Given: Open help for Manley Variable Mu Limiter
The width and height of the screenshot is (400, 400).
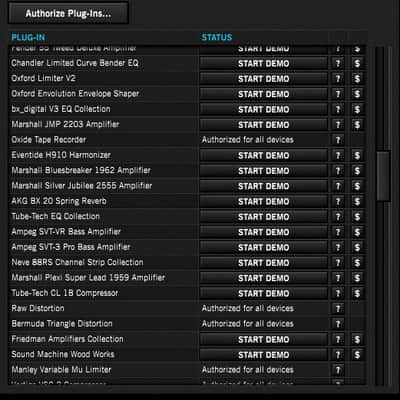Looking at the screenshot, I should click(x=338, y=370).
